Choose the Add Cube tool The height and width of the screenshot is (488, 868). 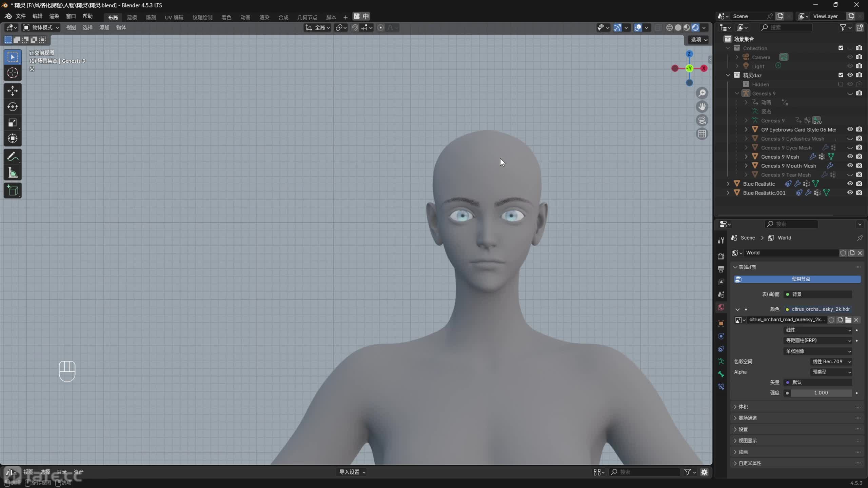click(x=13, y=191)
